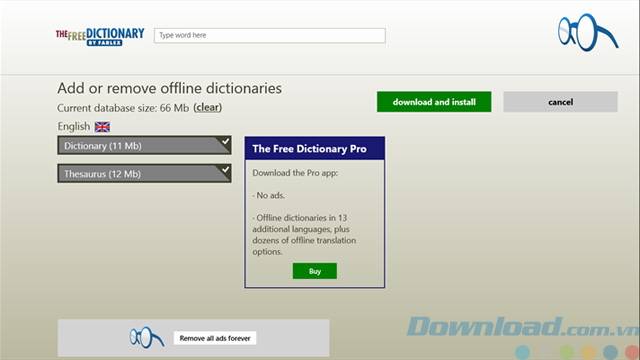Viewport: 640px width, 360px height.
Task: Click download and install button
Action: [x=434, y=102]
